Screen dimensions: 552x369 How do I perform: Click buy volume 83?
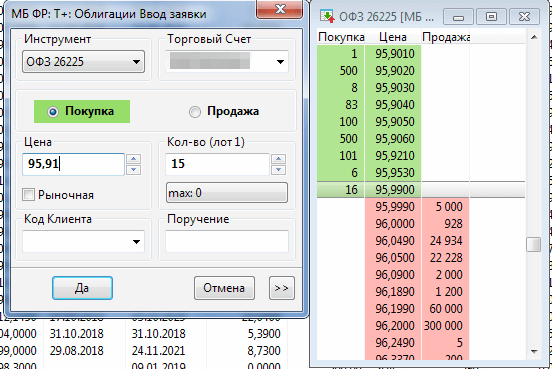tap(351, 105)
